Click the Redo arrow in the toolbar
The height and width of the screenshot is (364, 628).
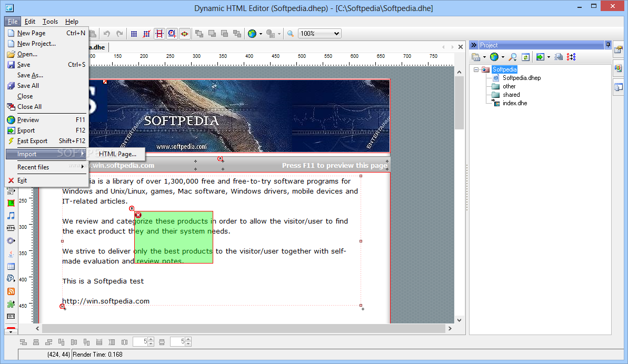119,34
